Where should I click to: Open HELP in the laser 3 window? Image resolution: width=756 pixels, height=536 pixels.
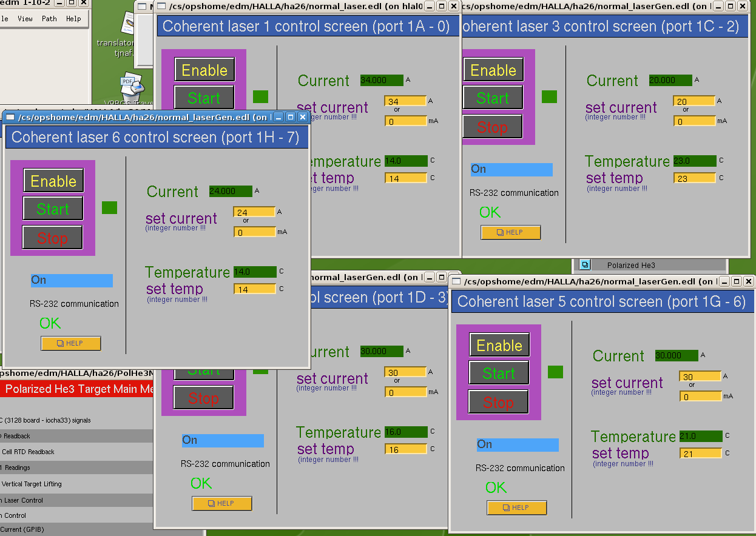511,232
